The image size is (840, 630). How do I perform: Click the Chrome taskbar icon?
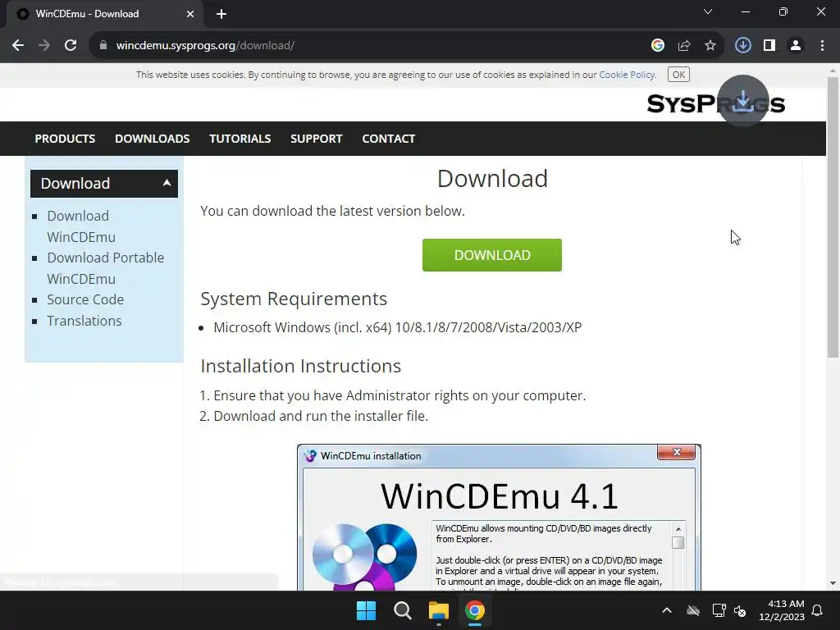tap(475, 610)
